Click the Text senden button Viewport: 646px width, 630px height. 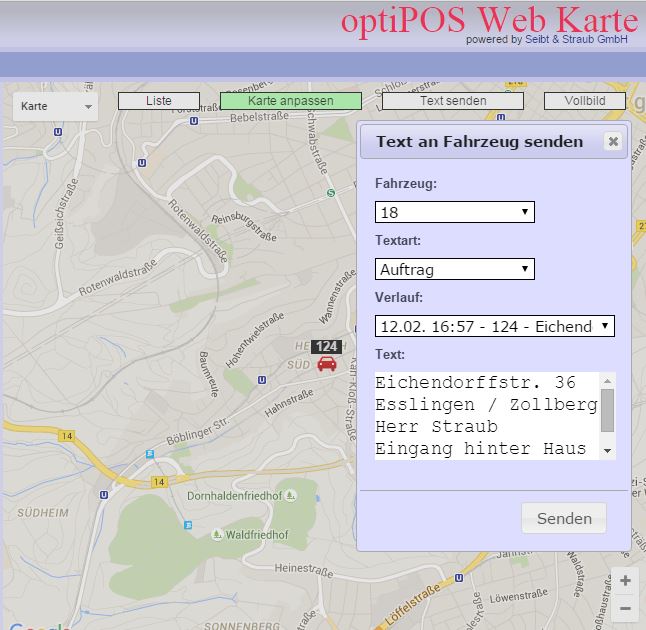(x=453, y=101)
